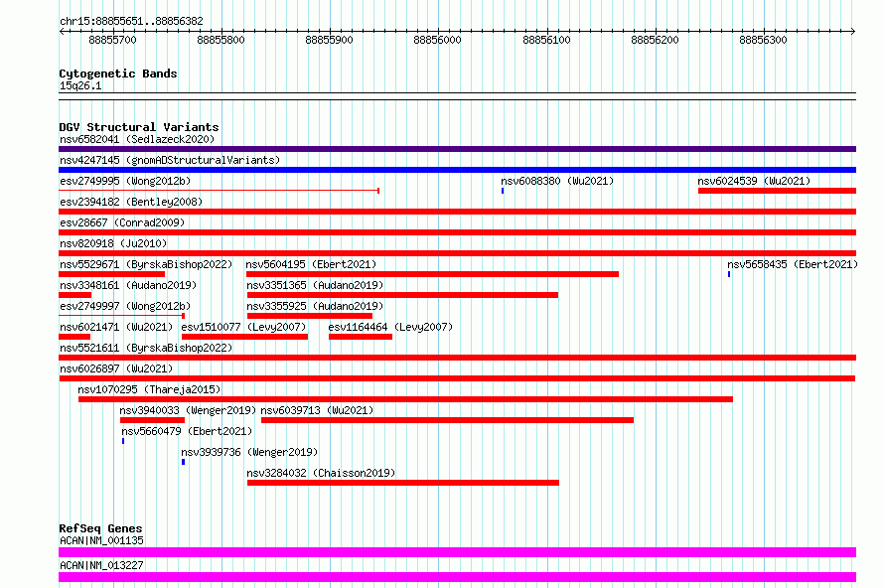This screenshot has width=884, height=588.
Task: Select the dark purple nsv6582041 variant bar
Action: [457, 149]
